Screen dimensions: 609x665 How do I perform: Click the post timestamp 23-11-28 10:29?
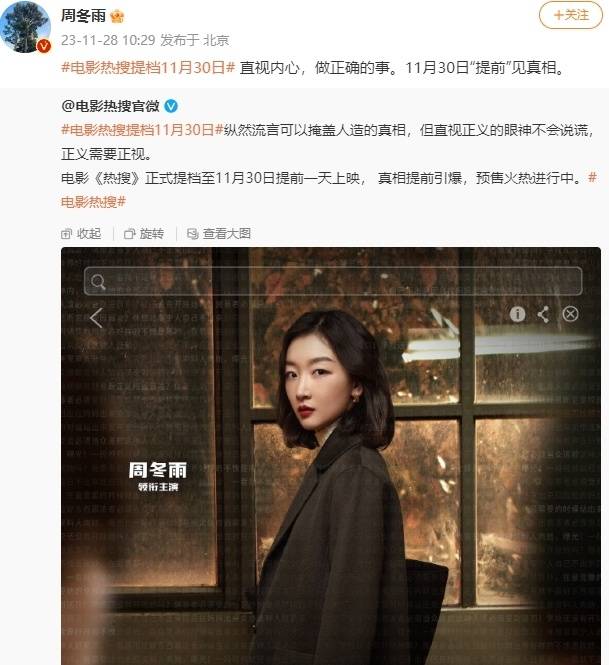[x=108, y=40]
